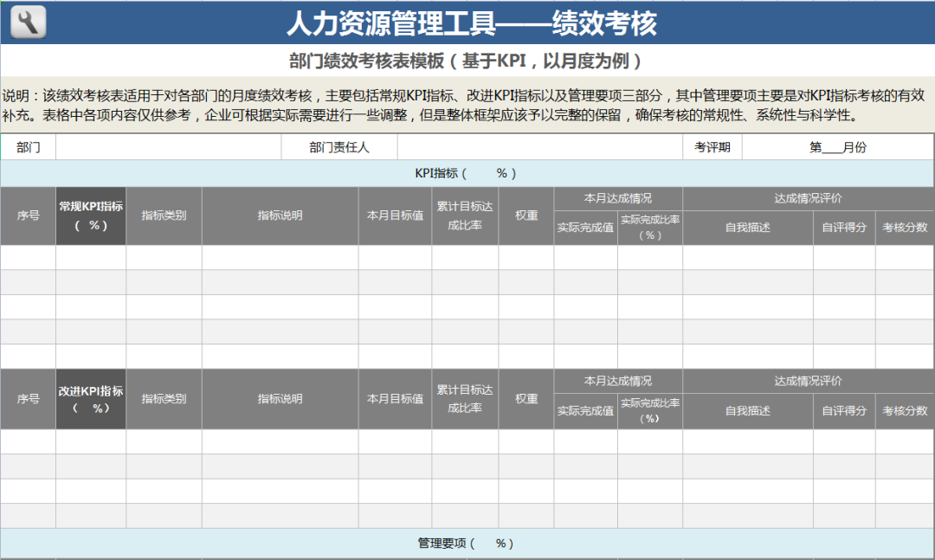Click 累计目标达成比率 header in the 改进KPI指标 table
935x560 pixels.
[465, 399]
